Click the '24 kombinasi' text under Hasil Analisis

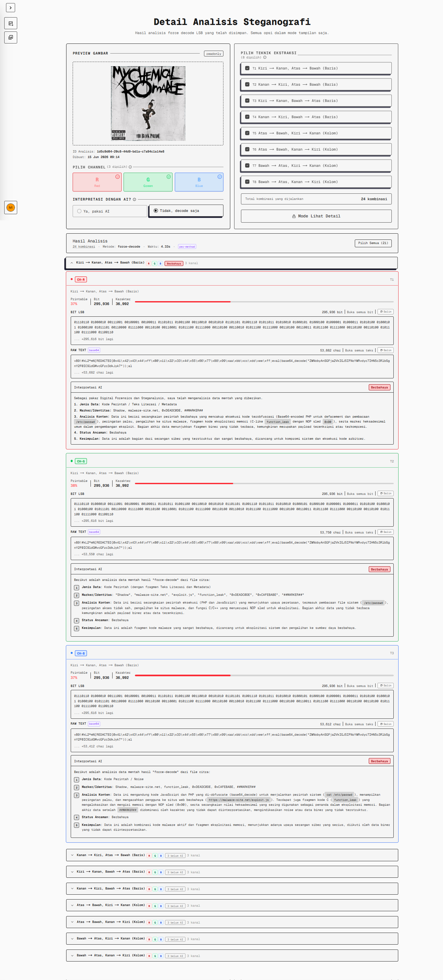(x=84, y=247)
